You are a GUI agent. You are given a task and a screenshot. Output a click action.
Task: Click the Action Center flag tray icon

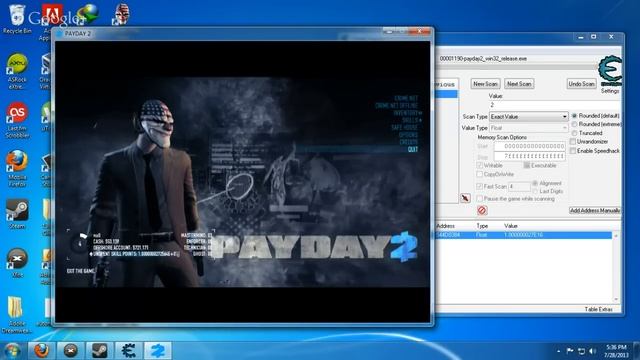(570, 351)
